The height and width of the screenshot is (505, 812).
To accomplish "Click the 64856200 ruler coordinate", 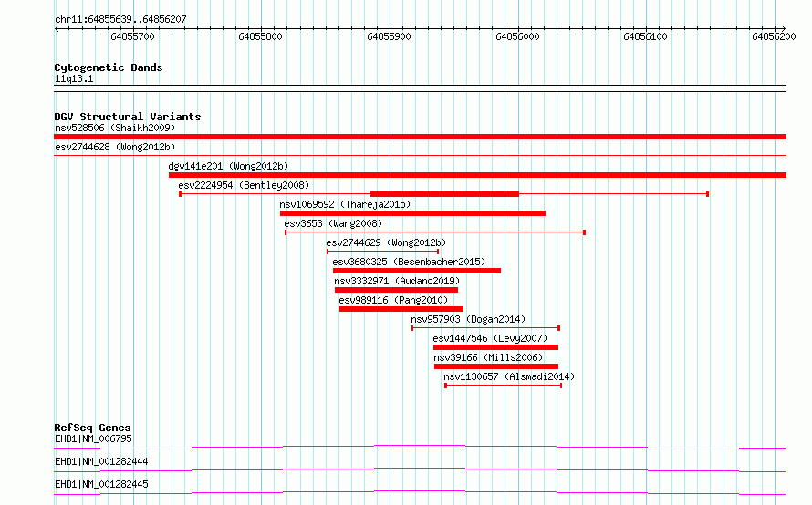I will pyautogui.click(x=774, y=36).
